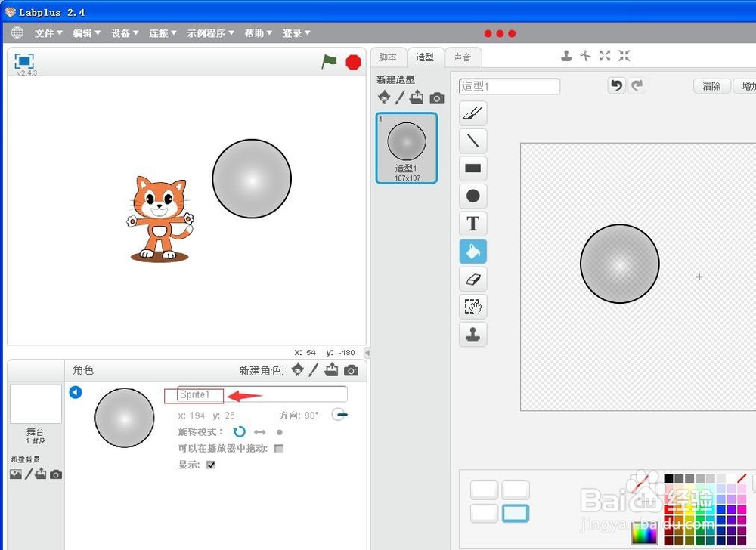
Task: Click the top toolbar scissors delete icon
Action: point(585,56)
